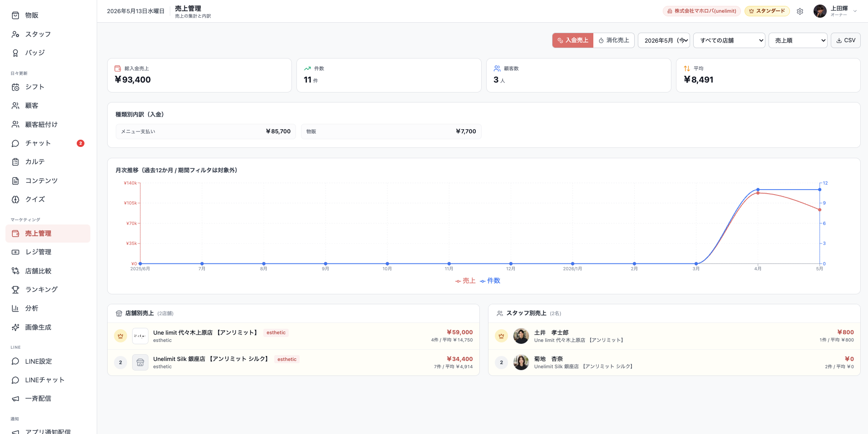Click the 顧客数 3人 card
The width and height of the screenshot is (868, 434).
click(x=578, y=75)
